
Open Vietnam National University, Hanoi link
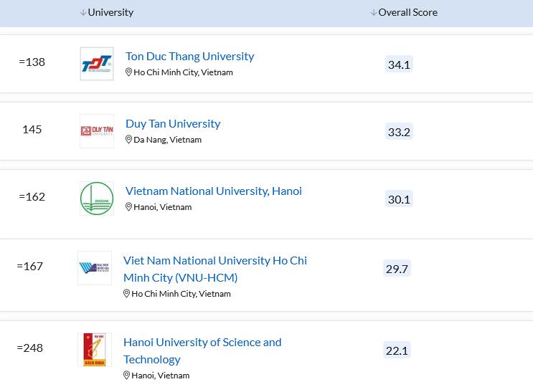(x=213, y=191)
